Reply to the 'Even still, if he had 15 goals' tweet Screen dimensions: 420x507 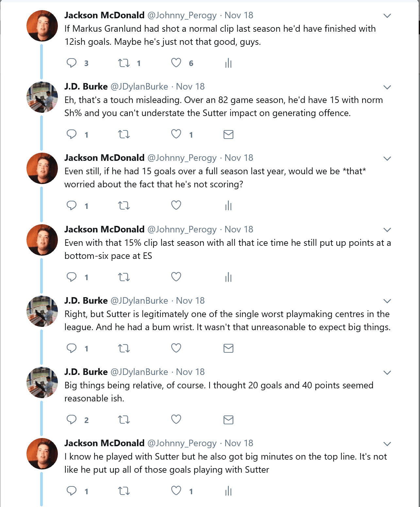[72, 205]
